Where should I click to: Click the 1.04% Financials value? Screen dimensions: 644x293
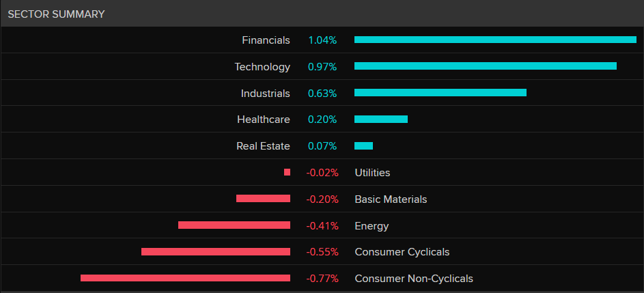click(322, 40)
